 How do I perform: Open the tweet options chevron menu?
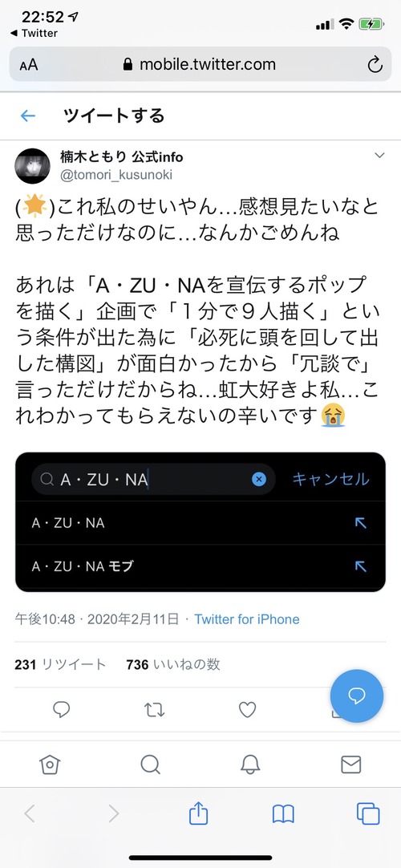[x=379, y=156]
